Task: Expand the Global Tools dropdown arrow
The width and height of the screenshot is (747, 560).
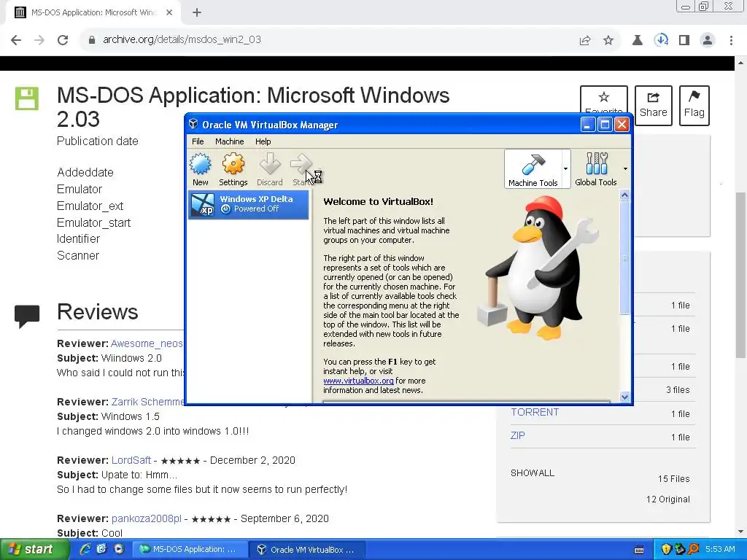Action: (x=625, y=169)
